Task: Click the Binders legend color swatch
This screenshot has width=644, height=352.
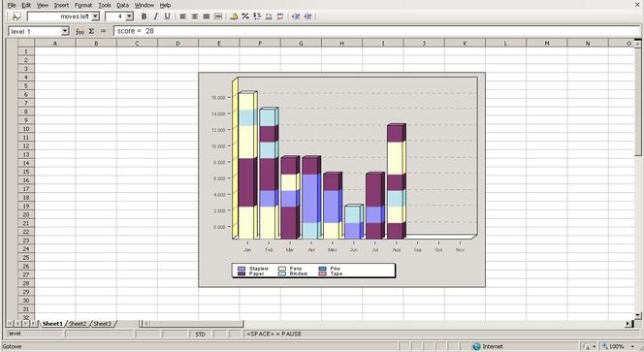Action: pos(282,273)
